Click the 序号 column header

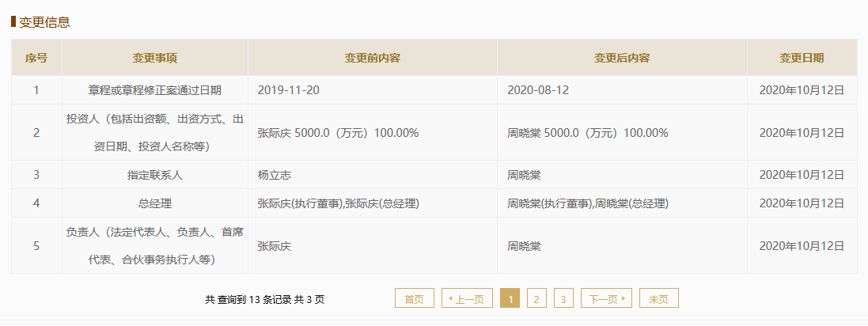point(36,58)
